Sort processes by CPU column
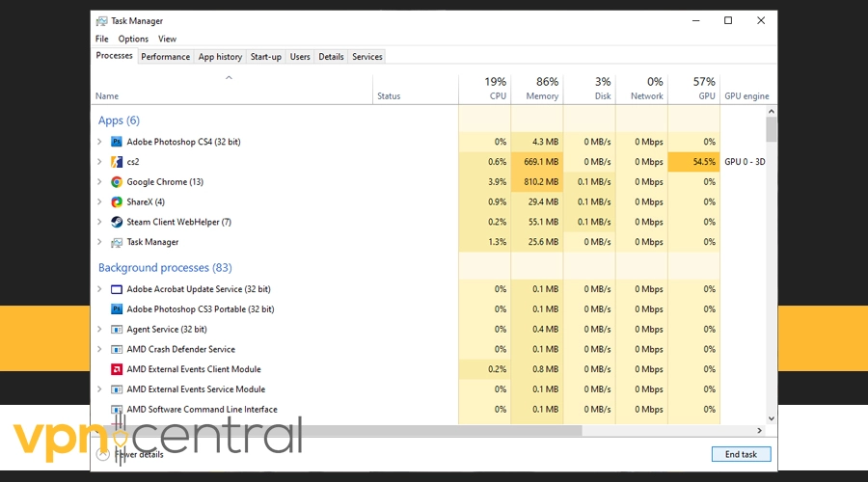868x482 pixels. [x=485, y=89]
